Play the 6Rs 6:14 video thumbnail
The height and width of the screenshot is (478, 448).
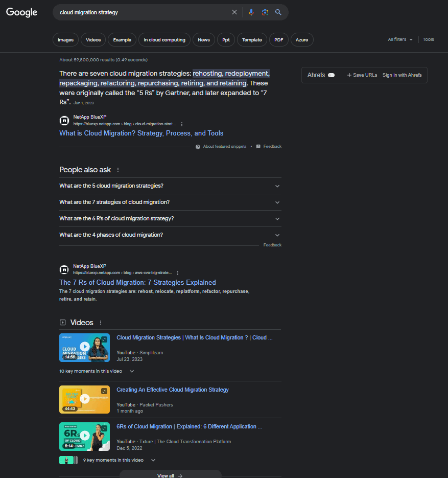85,437
